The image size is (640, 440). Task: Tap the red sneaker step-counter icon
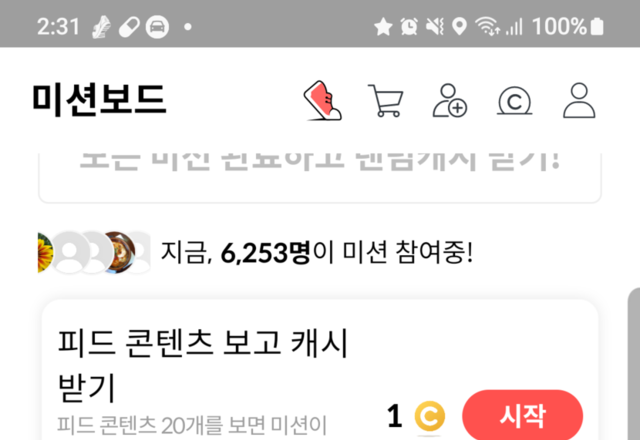[323, 100]
